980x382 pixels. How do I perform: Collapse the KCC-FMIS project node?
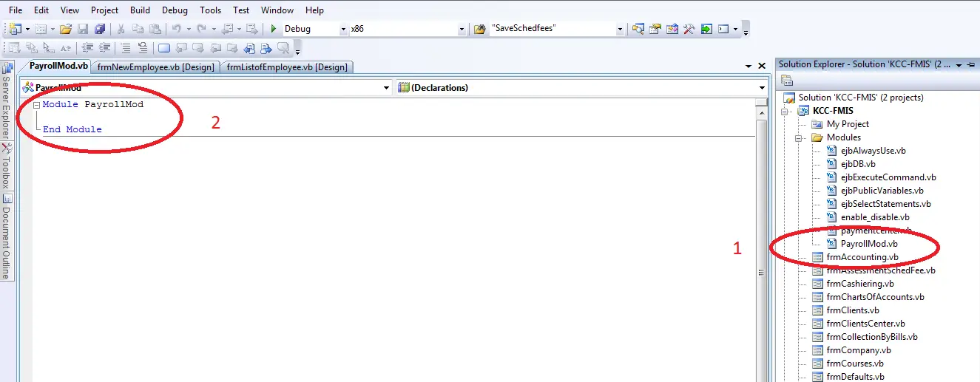pos(785,111)
